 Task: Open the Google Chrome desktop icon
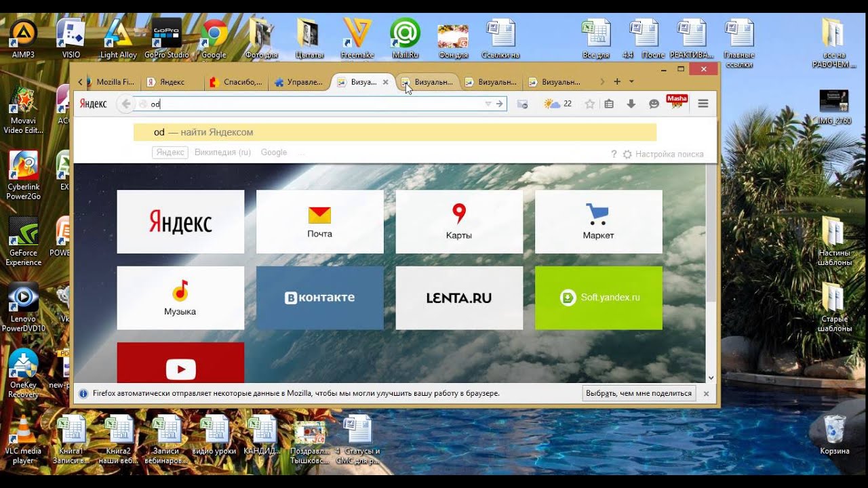(x=214, y=39)
